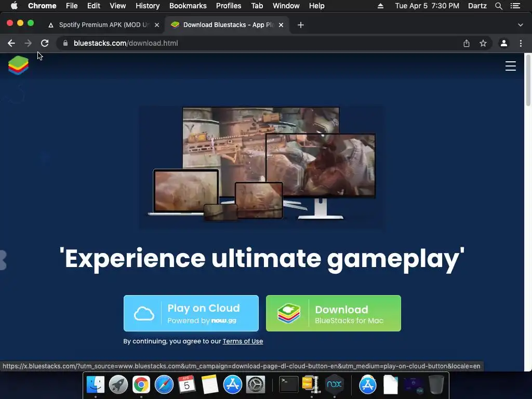The image size is (532, 399).
Task: Open the History menu
Action: pos(148,6)
